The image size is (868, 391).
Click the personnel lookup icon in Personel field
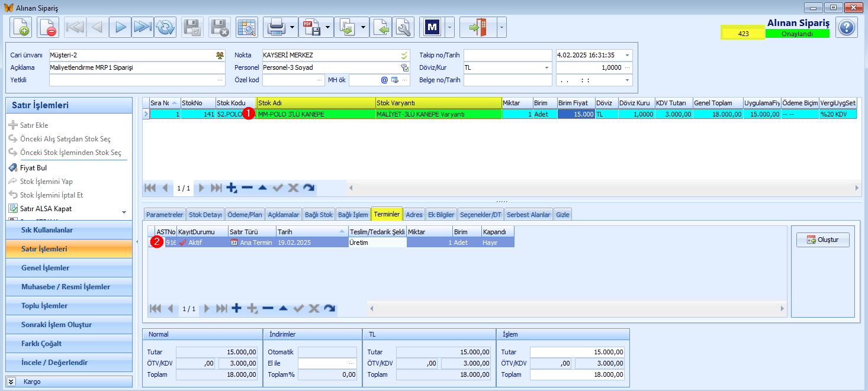click(405, 67)
